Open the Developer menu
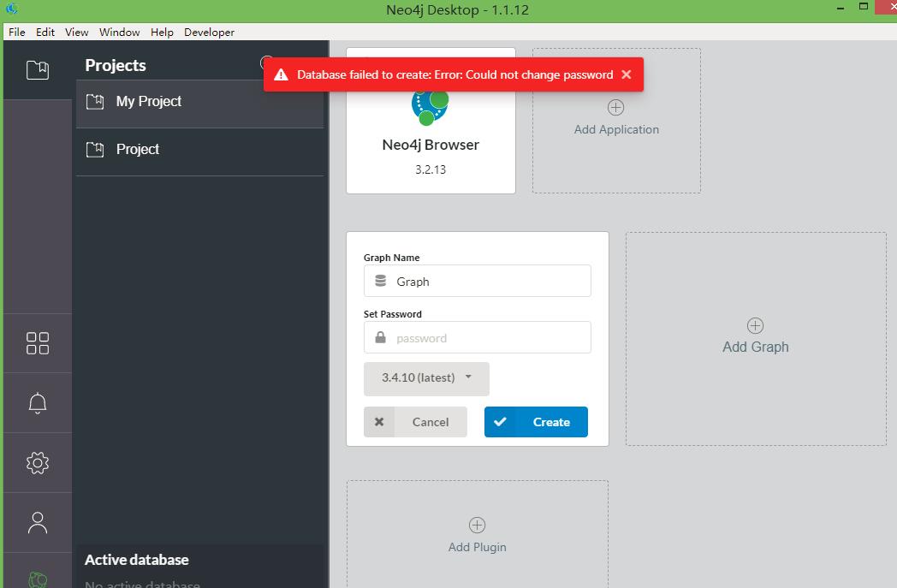Image resolution: width=897 pixels, height=588 pixels. tap(209, 32)
